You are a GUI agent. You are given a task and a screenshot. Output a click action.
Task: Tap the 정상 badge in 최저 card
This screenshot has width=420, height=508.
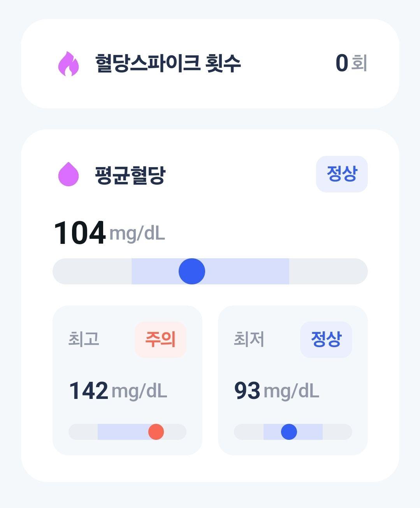(326, 339)
